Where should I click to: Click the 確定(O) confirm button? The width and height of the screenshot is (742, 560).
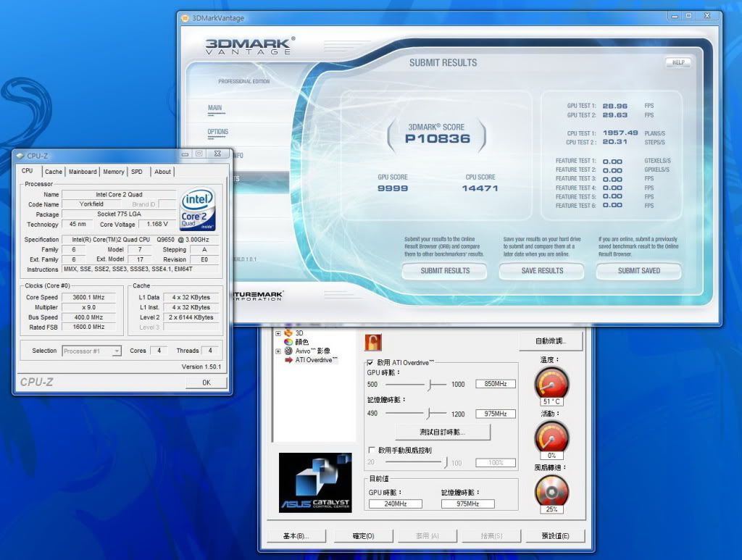(364, 536)
